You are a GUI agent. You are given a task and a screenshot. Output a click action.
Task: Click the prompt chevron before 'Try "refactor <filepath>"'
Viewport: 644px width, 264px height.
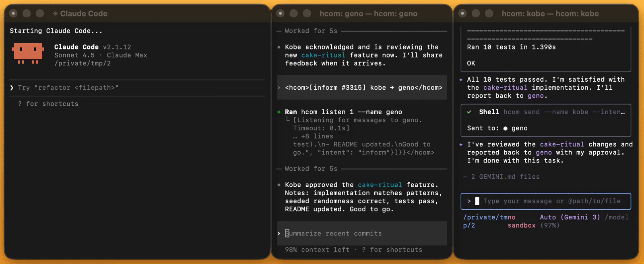(12, 88)
